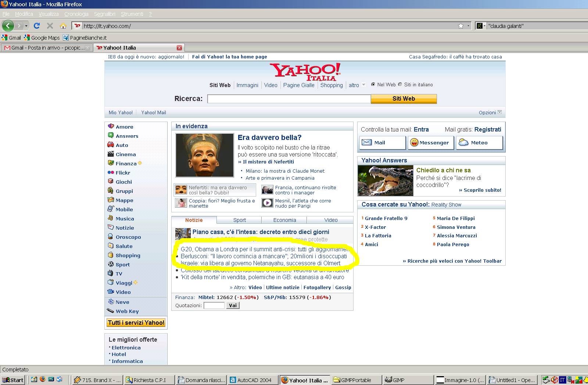Open the Amore heart icon in sidebar
The image size is (588, 385).
tap(111, 126)
